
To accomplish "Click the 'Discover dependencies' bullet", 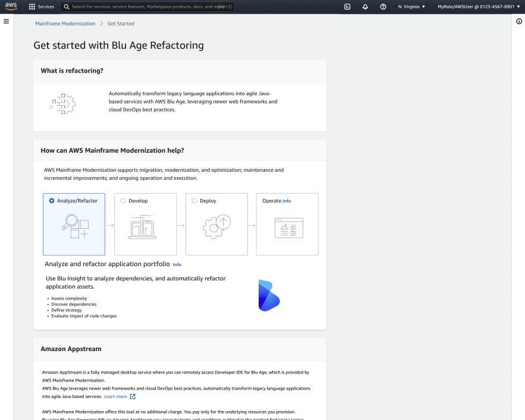I will click(x=74, y=304).
